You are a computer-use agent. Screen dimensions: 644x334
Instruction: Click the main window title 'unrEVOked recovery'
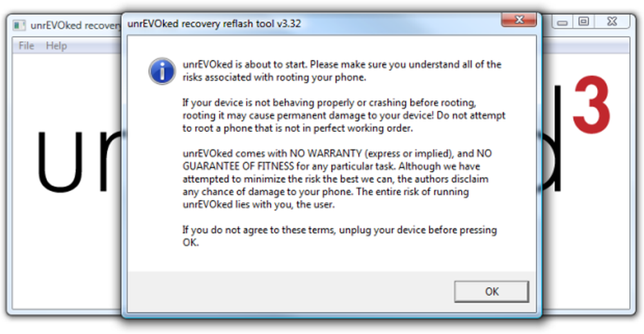coord(75,26)
